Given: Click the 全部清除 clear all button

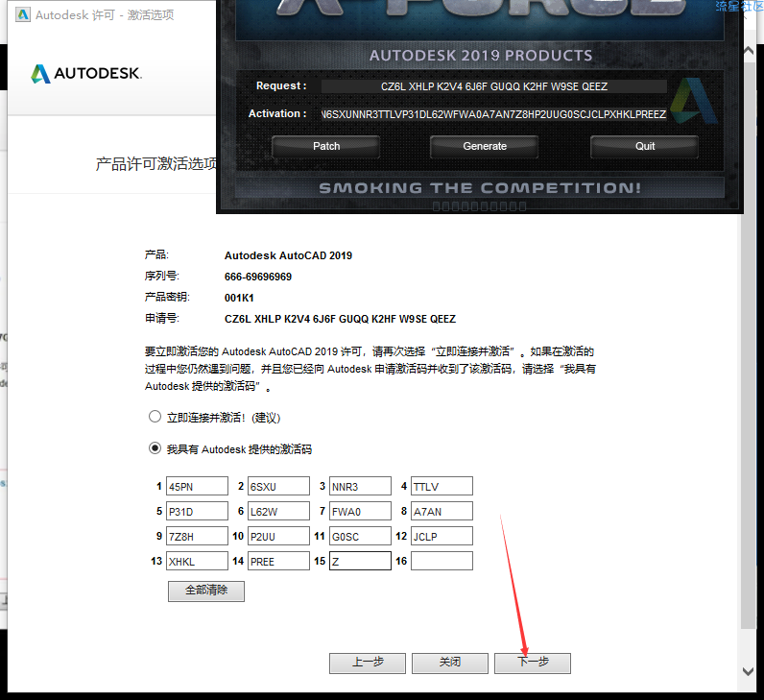Looking at the screenshot, I should tap(206, 591).
